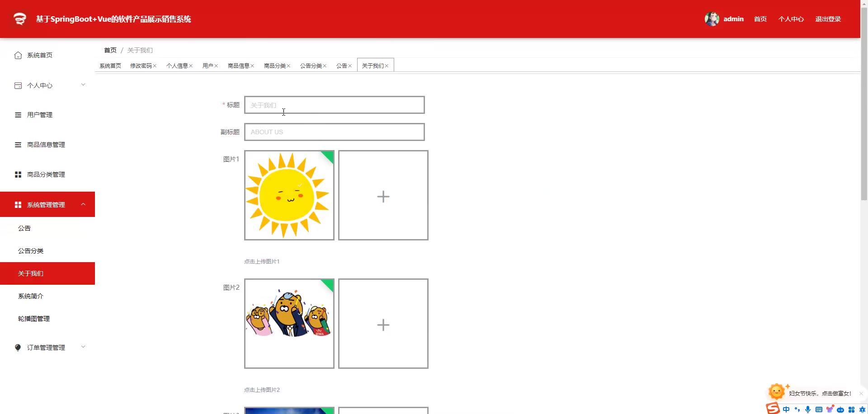Click the sun image thumbnail for 图片1
868x414 pixels.
(289, 195)
